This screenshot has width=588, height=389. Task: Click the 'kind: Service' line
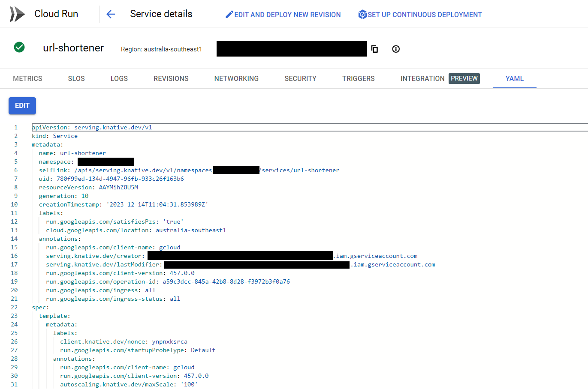tap(55, 136)
